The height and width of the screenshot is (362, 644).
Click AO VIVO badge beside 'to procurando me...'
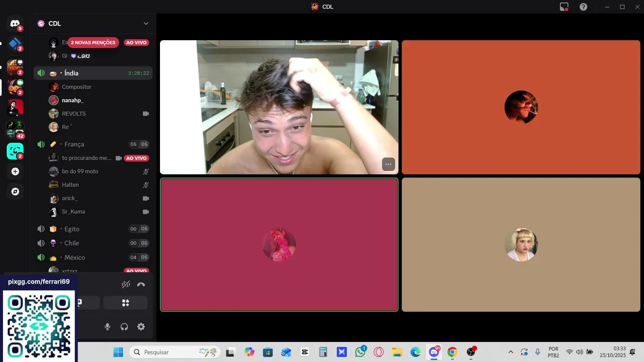(136, 158)
